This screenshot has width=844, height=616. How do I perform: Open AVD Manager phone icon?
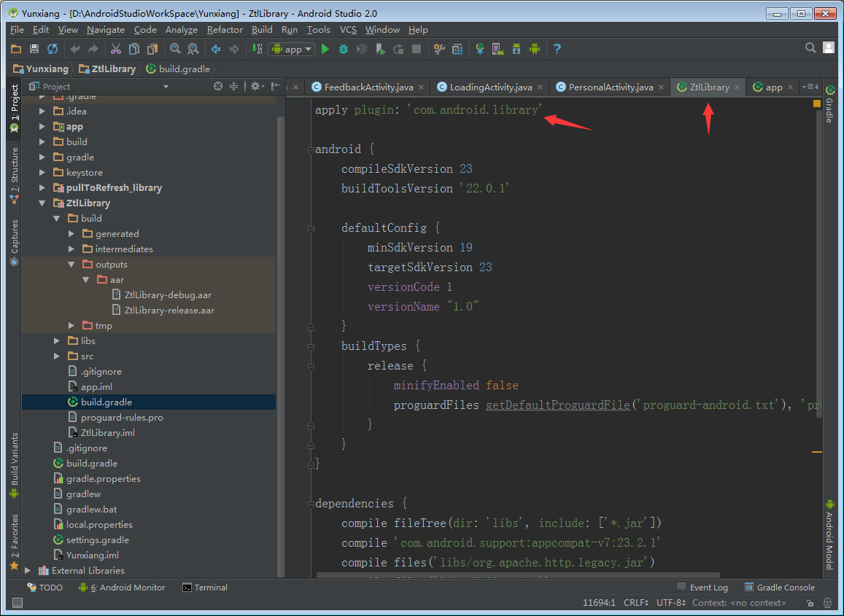[x=498, y=49]
